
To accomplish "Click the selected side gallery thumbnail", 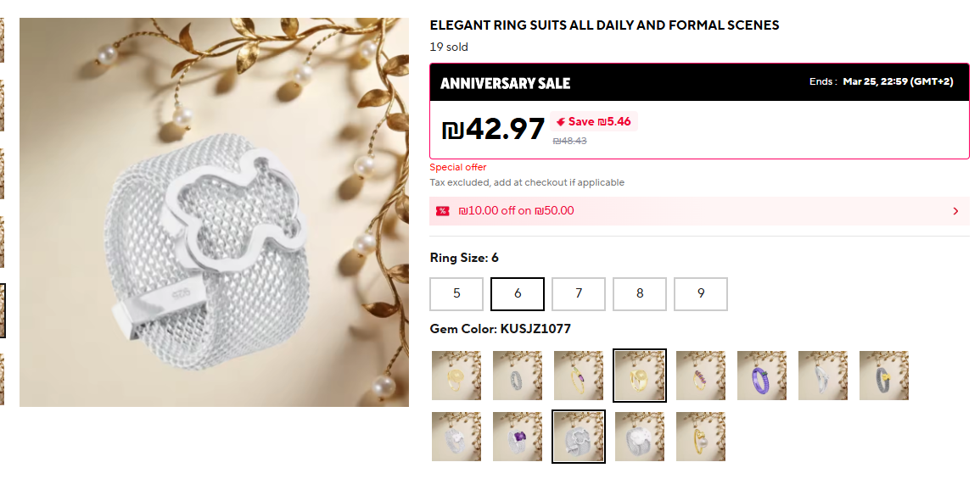I will (3, 310).
